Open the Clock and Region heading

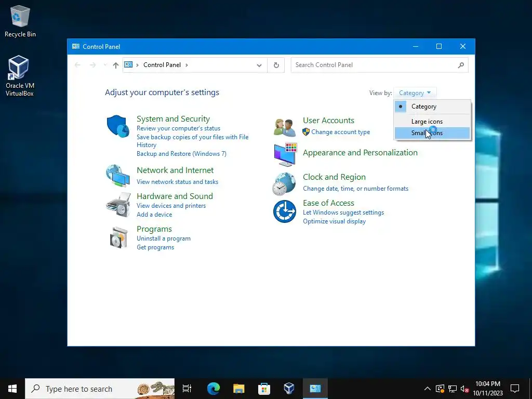[334, 177]
